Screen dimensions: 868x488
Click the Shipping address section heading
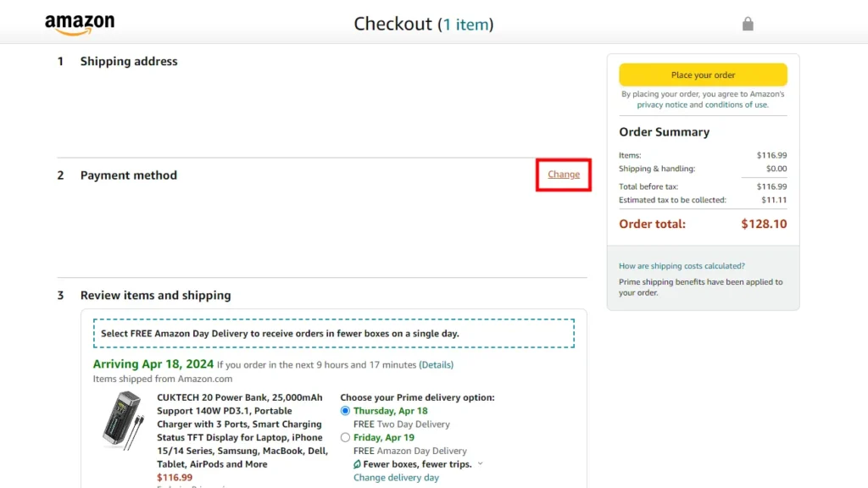point(129,61)
